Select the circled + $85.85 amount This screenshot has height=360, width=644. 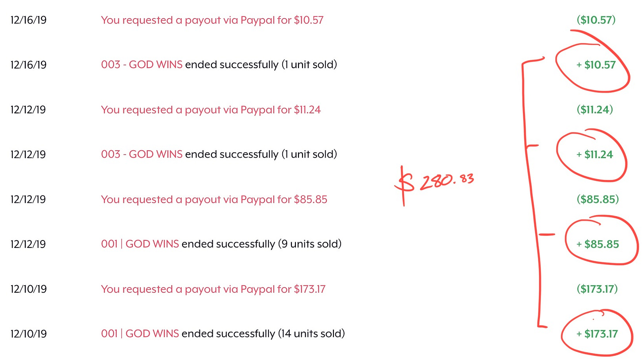pos(598,244)
